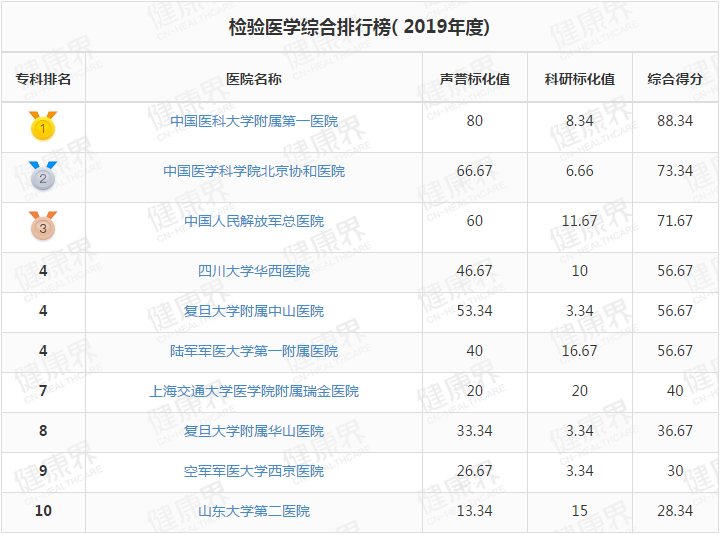Select 上海交通大学医学院附属瑞金医院 link

click(x=254, y=391)
